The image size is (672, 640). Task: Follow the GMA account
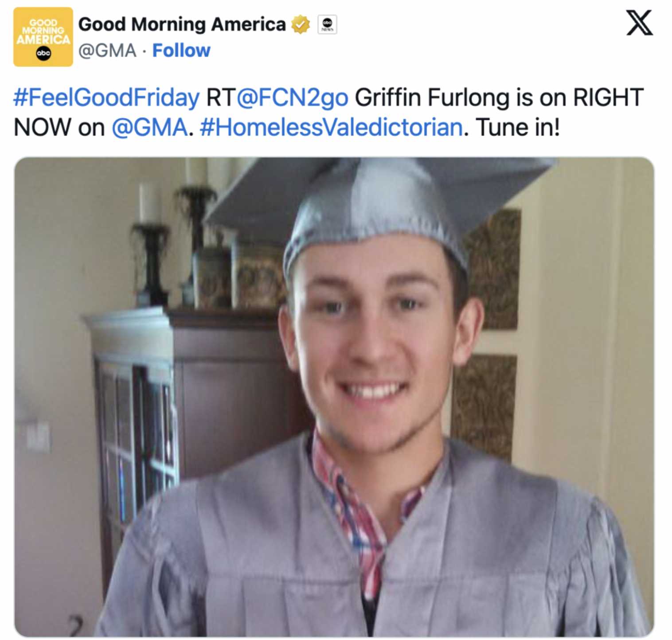click(181, 51)
